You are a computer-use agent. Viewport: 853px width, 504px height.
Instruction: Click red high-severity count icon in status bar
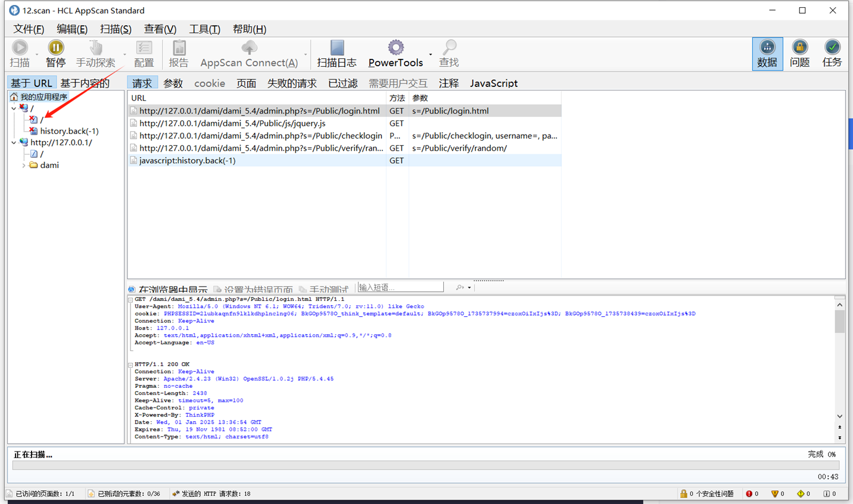tap(749, 493)
